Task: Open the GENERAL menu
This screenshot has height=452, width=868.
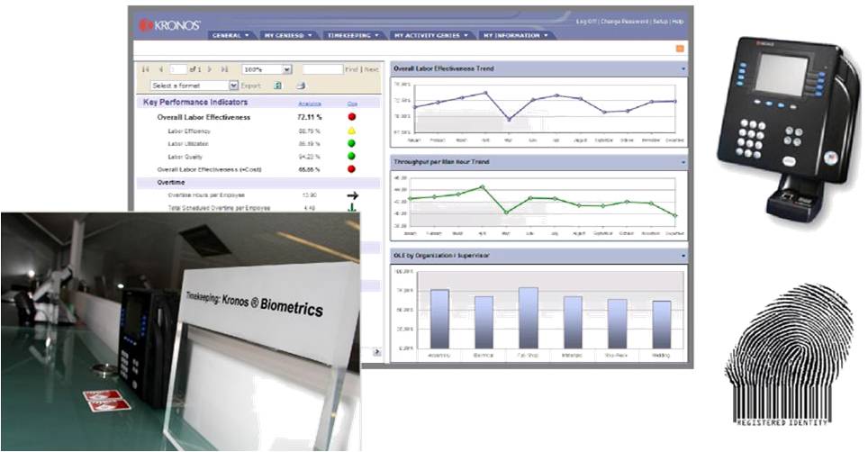Action: (x=231, y=35)
